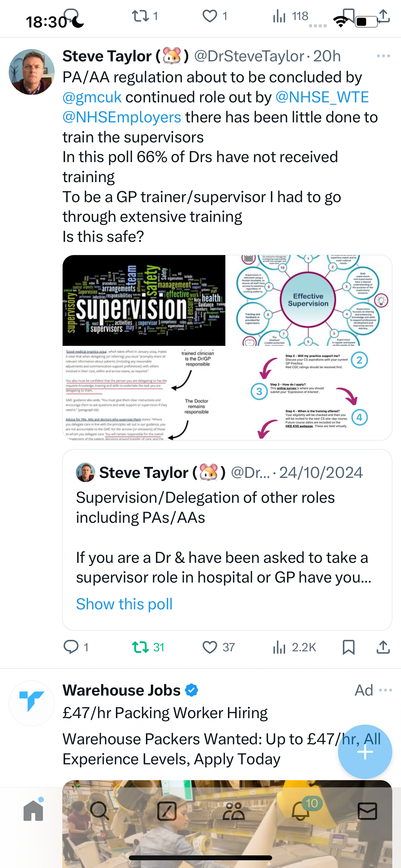The width and height of the screenshot is (401, 868).
Task: Like the tweet with 37 likes
Action: tap(218, 647)
